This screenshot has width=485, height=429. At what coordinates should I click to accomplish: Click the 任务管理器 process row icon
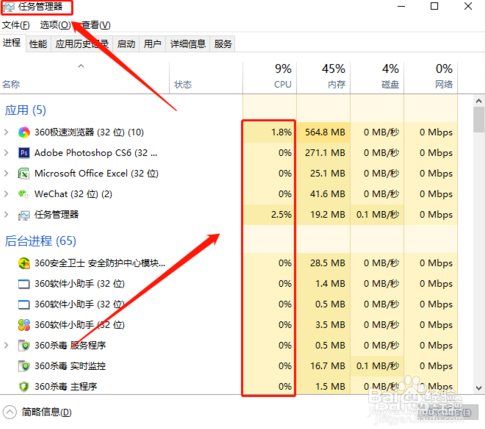coord(24,215)
